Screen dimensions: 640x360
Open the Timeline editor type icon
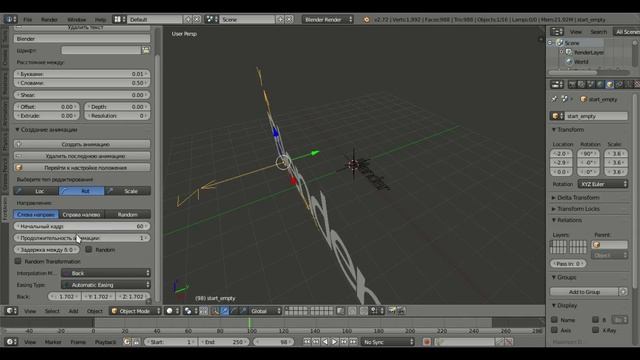click(x=11, y=342)
